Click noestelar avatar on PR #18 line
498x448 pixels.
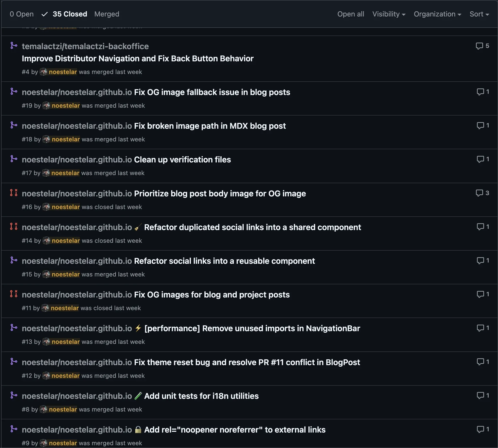(46, 139)
